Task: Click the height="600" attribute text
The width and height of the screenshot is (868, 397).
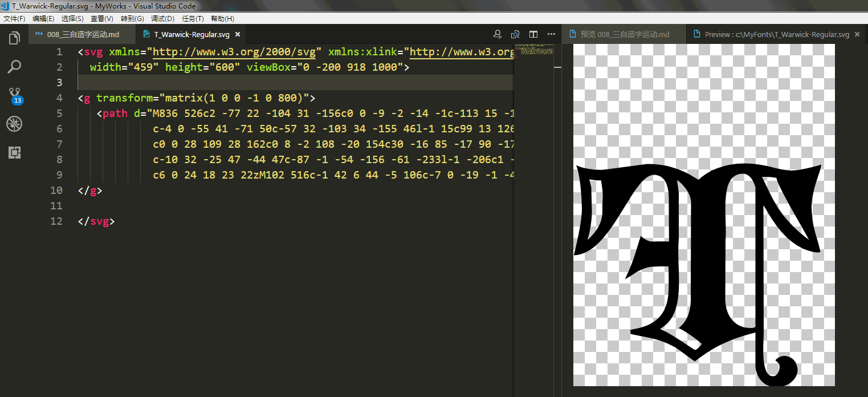Action: point(203,67)
